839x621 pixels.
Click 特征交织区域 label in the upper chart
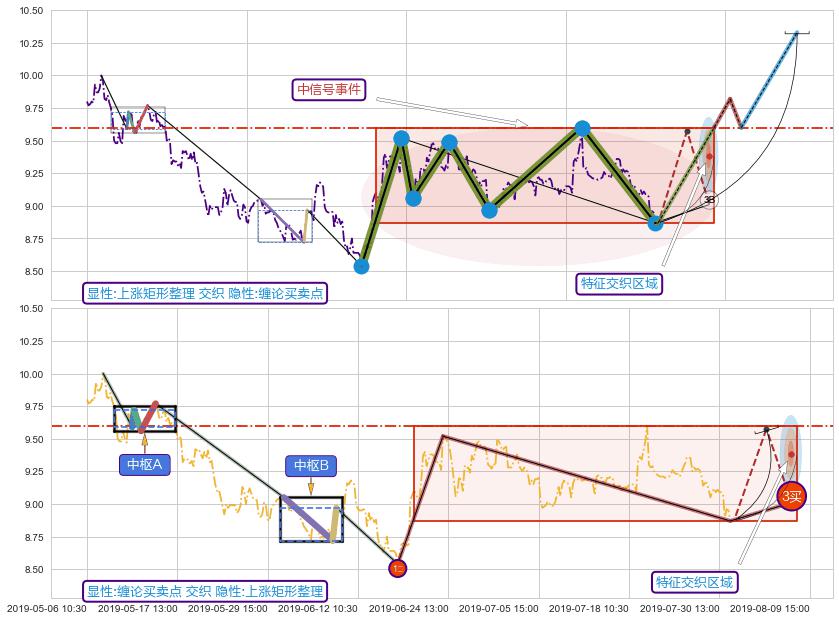(620, 284)
